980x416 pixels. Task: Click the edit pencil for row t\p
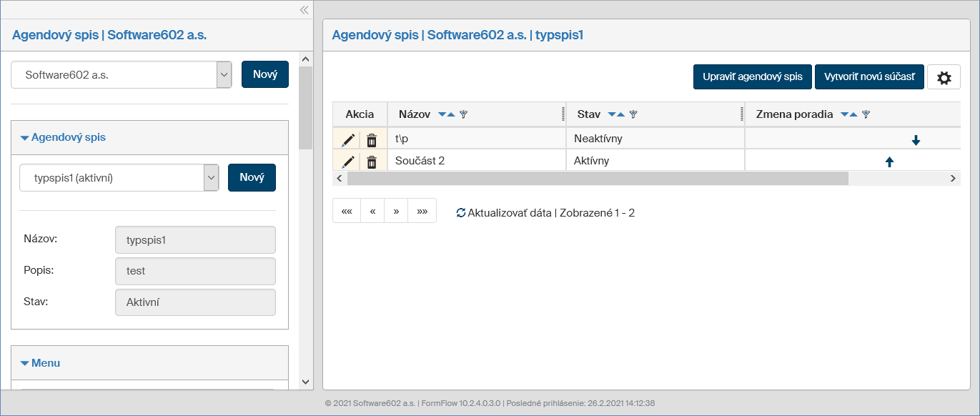(348, 140)
